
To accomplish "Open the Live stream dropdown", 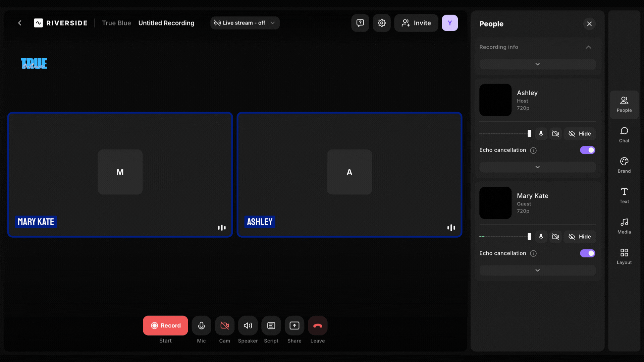I will tap(245, 23).
